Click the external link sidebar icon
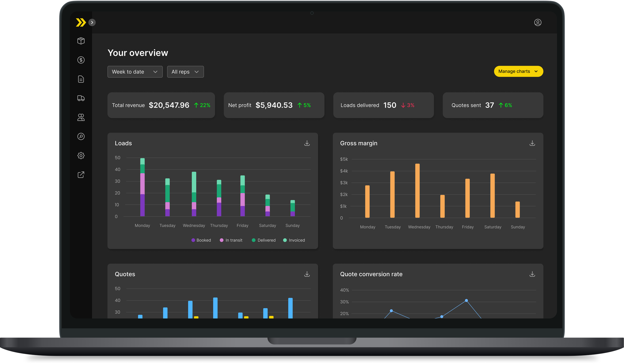 click(x=81, y=175)
